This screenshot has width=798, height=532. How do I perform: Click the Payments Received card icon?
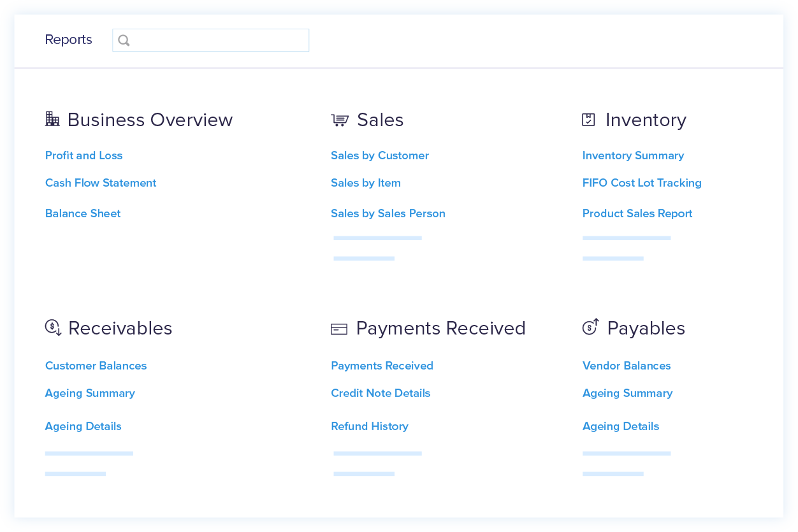point(338,328)
